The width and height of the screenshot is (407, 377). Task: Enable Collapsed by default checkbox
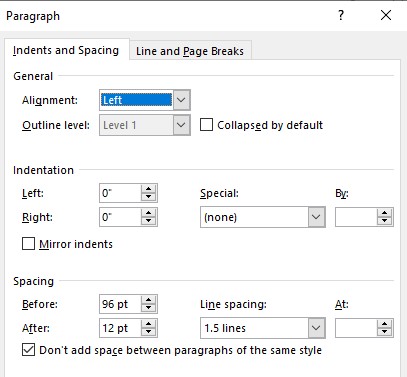pyautogui.click(x=206, y=125)
